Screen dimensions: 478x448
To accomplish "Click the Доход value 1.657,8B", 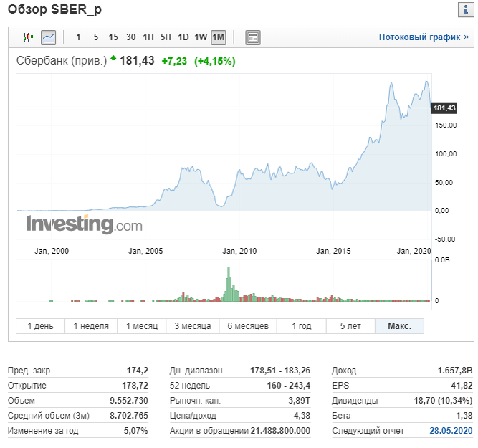I will pyautogui.click(x=455, y=371).
